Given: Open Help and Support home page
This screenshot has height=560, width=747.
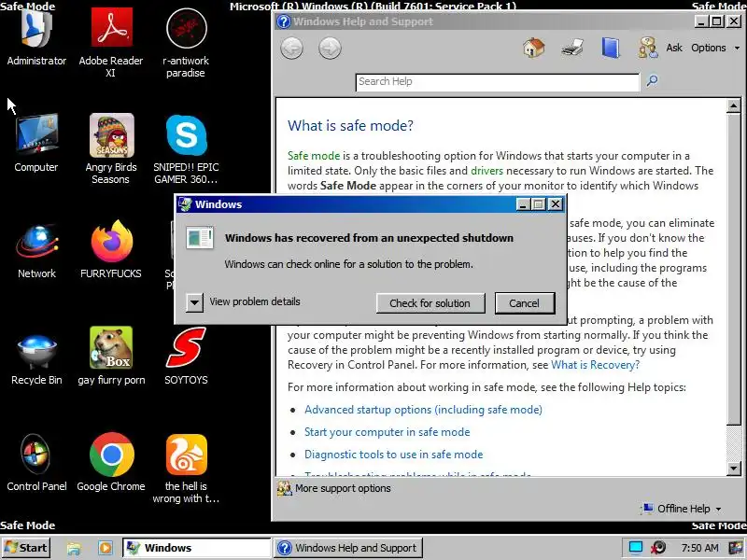Looking at the screenshot, I should click(534, 48).
